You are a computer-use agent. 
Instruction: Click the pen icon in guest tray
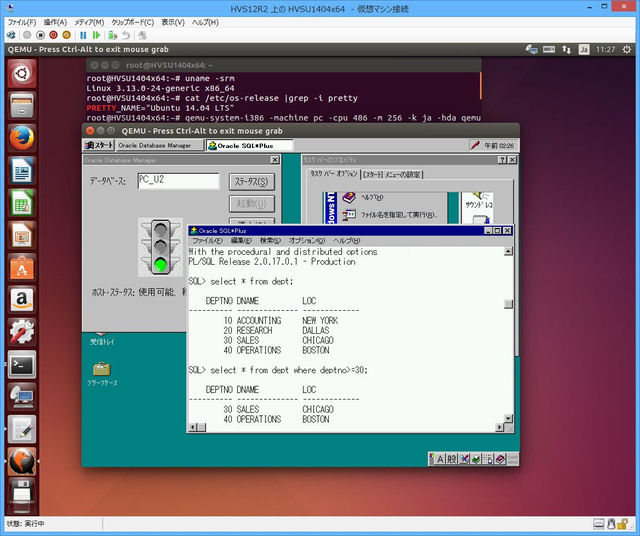(x=475, y=145)
